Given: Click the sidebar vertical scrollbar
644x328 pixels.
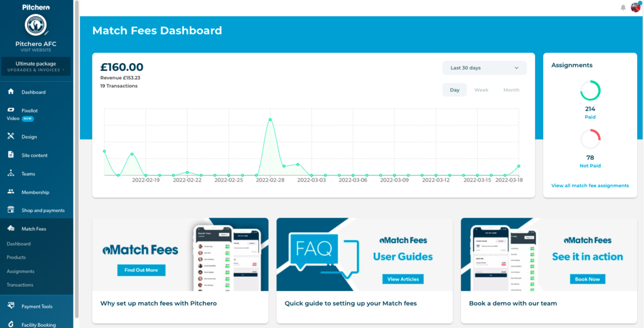Looking at the screenshot, I should pyautogui.click(x=76, y=160).
